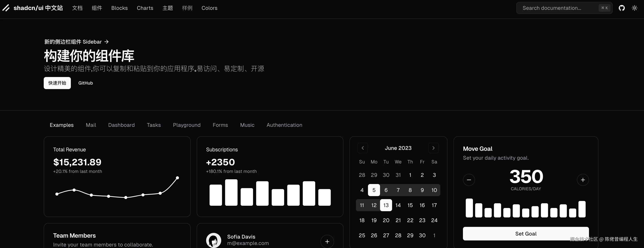This screenshot has height=248, width=644.
Task: Decrease Move Goal calories with minus
Action: coord(469,180)
